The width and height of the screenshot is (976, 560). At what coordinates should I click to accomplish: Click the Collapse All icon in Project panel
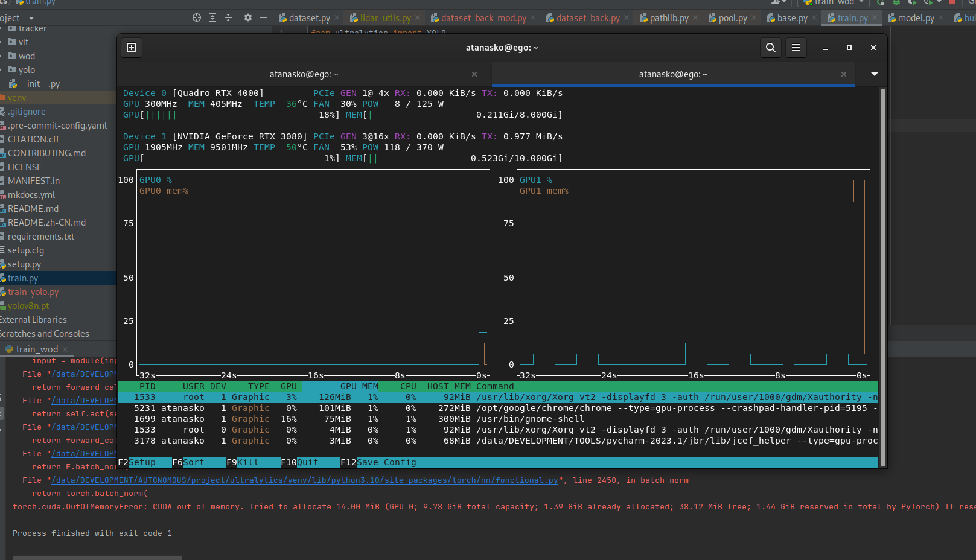(228, 18)
